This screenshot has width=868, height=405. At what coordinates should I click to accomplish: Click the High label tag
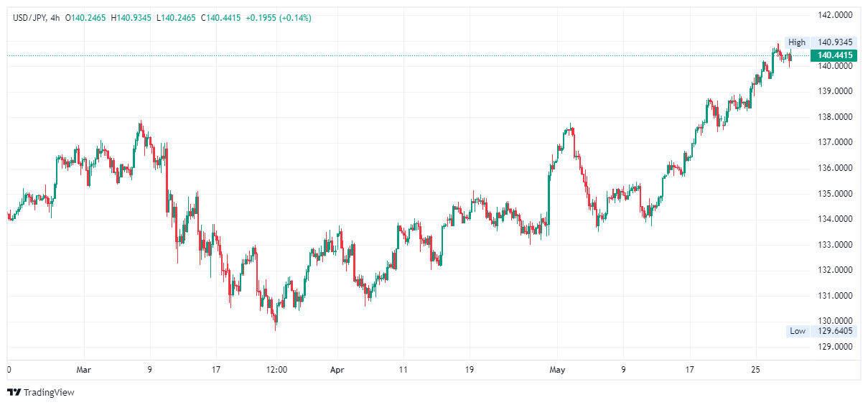point(797,42)
